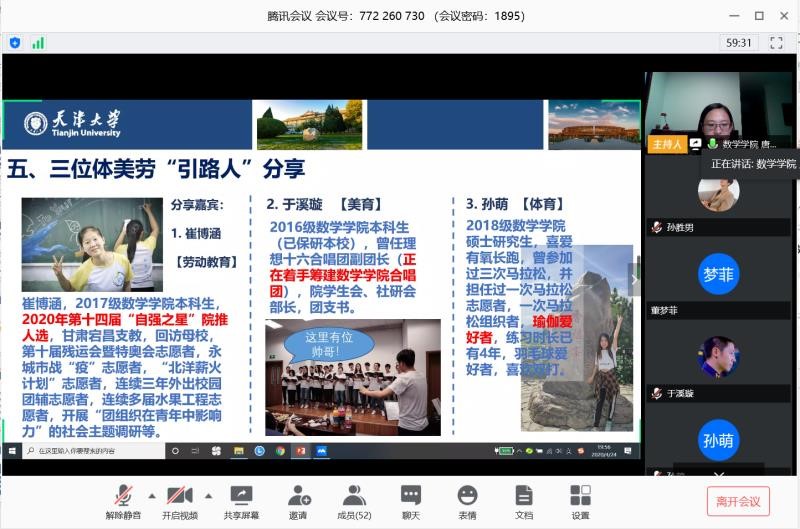800x529 pixels.
Task: Open 设置 settings
Action: click(x=580, y=501)
